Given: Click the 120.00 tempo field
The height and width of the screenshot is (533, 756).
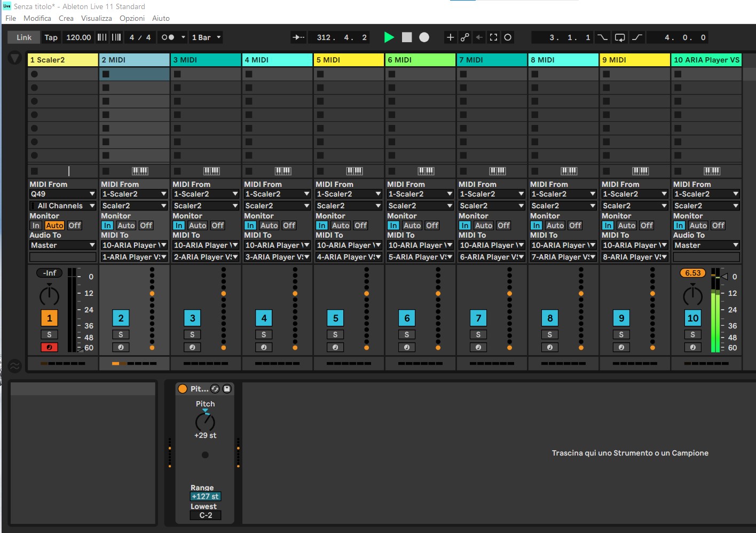Looking at the screenshot, I should click(x=78, y=37).
